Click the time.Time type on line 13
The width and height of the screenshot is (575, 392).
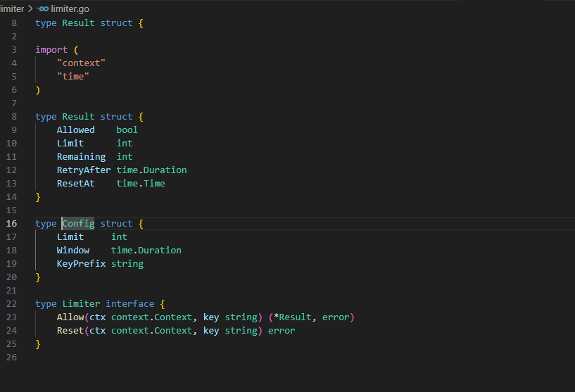coord(141,184)
